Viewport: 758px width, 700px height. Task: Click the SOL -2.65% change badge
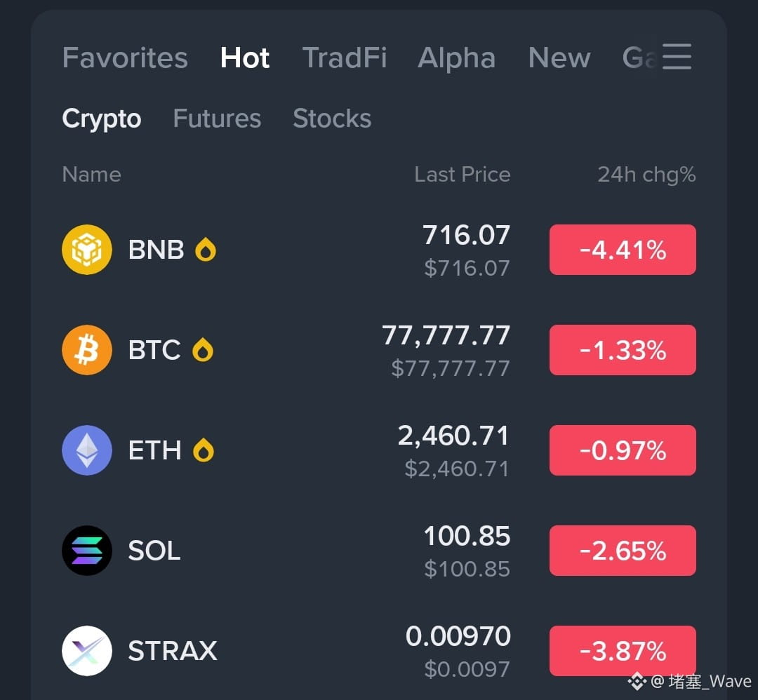coord(623,550)
